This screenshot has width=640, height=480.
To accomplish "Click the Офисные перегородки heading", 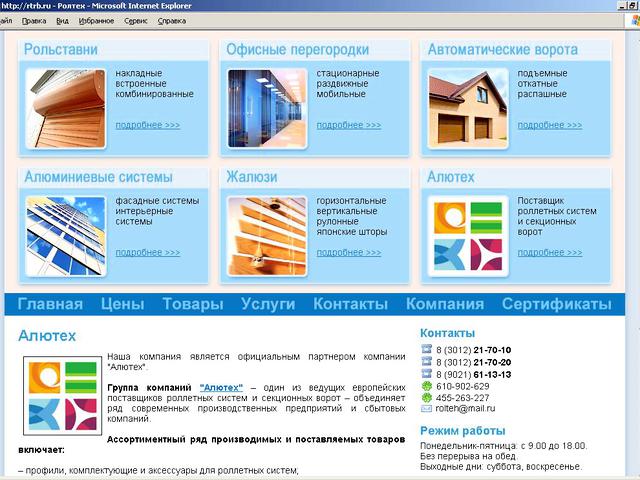I will pyautogui.click(x=298, y=49).
